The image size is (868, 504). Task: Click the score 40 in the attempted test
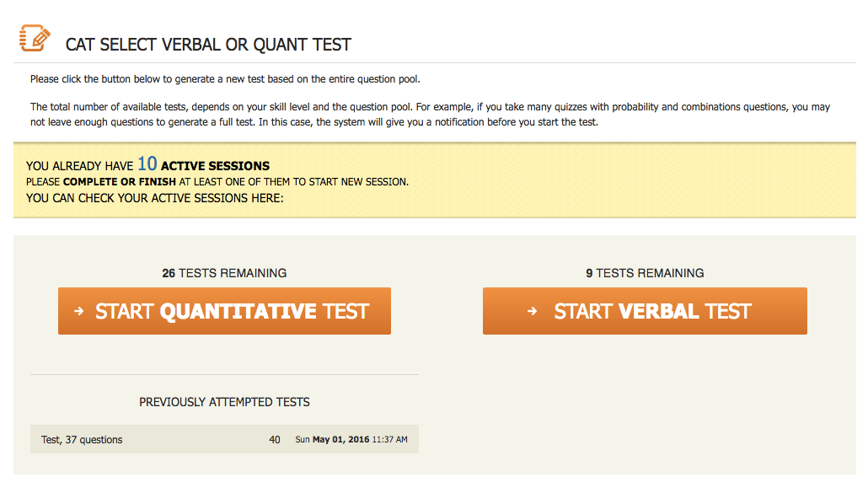coord(275,439)
